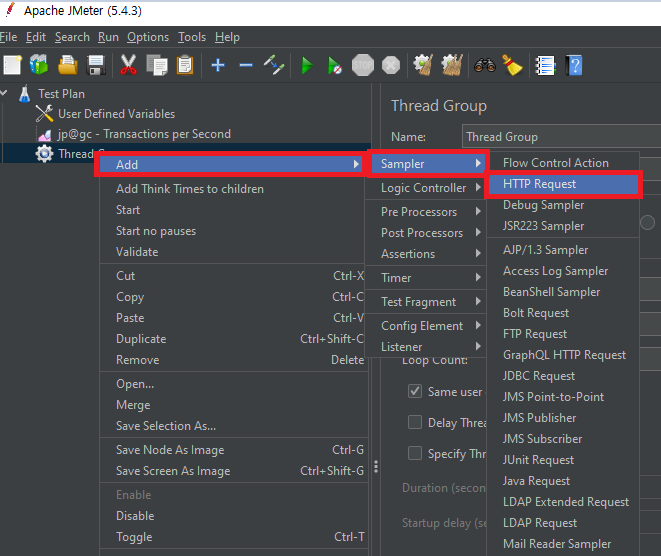This screenshot has width=661, height=556.
Task: Expand the Test Fragment submenu
Action: 426,302
